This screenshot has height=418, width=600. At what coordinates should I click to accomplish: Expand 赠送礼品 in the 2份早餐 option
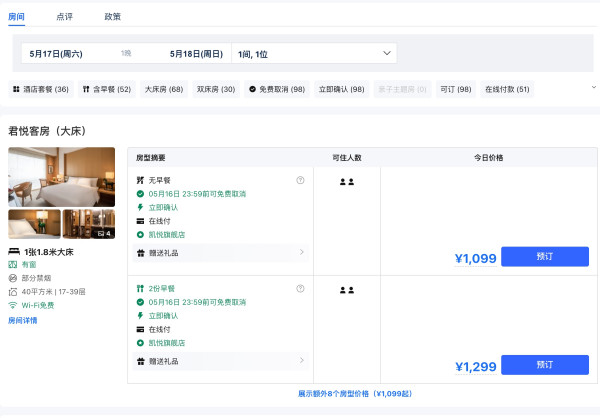[220, 361]
